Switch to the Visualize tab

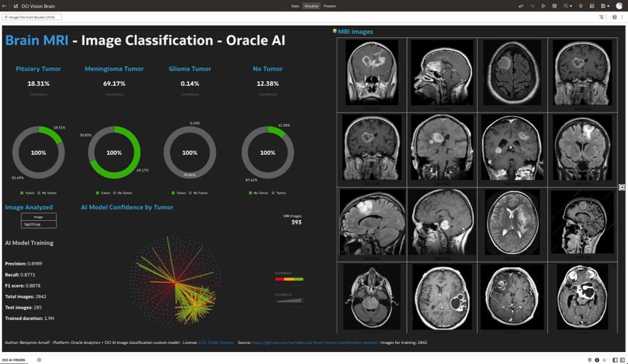[311, 6]
